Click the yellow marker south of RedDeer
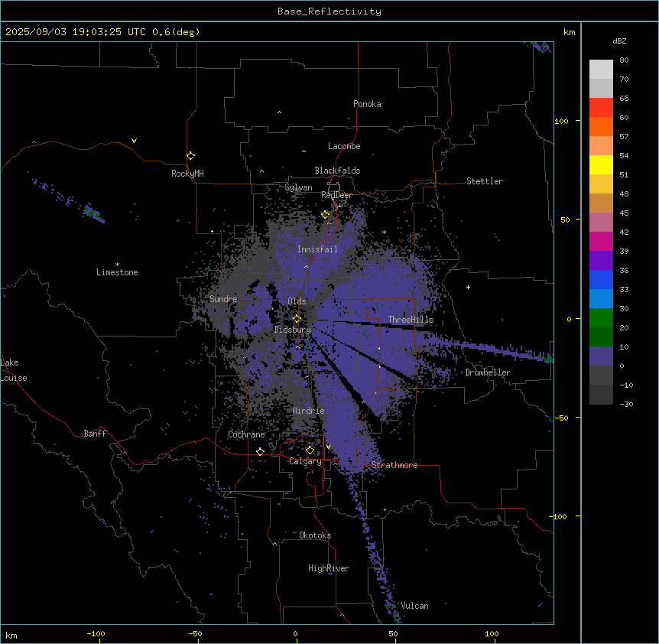The width and height of the screenshot is (659, 644). coord(325,214)
